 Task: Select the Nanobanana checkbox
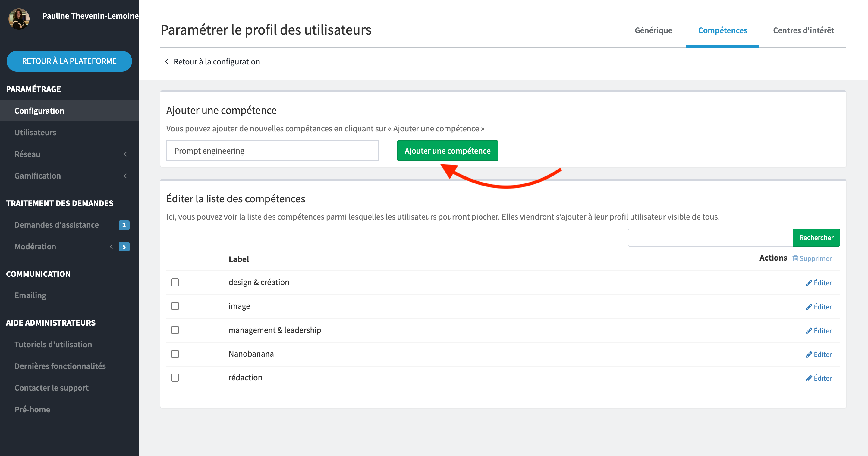(x=175, y=354)
